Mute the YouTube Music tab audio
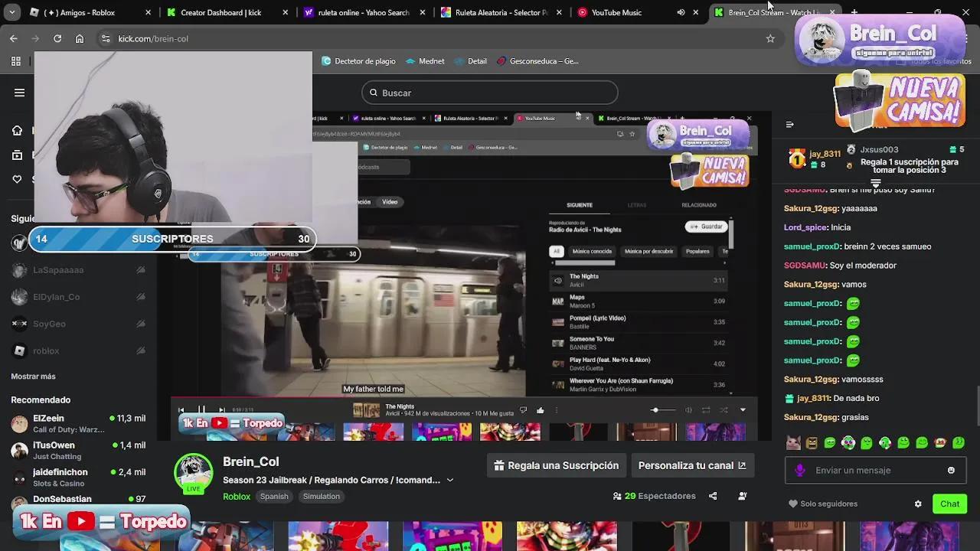The height and width of the screenshot is (551, 980). pyautogui.click(x=681, y=12)
